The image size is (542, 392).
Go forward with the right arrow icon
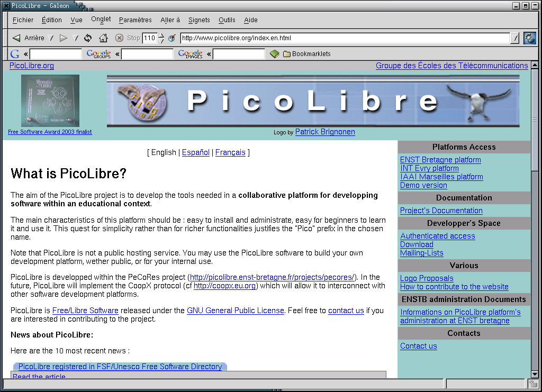point(64,38)
